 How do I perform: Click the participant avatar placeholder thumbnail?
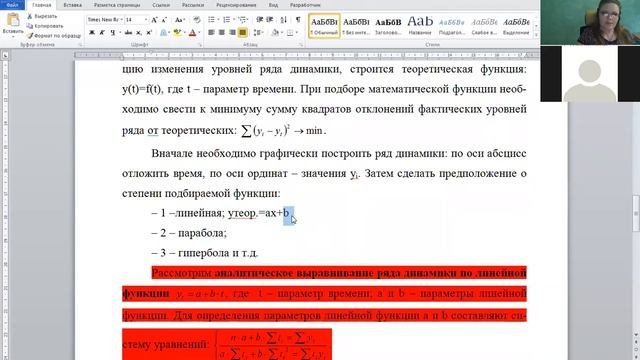[590, 73]
